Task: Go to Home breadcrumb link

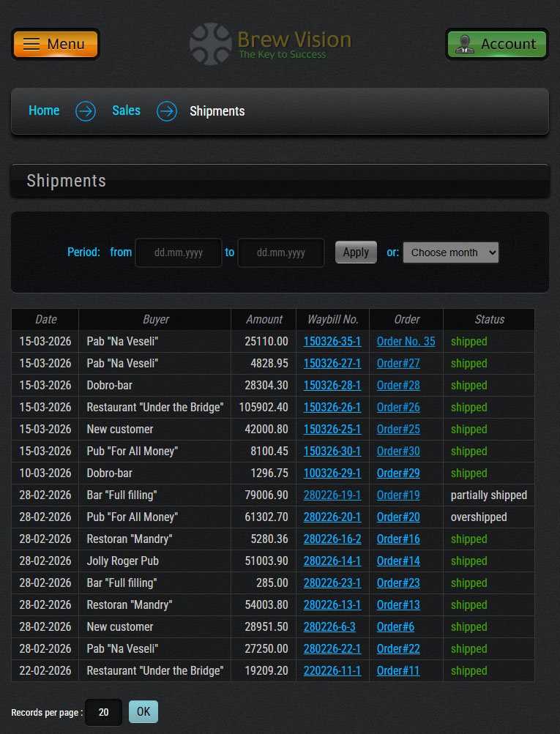Action: pyautogui.click(x=44, y=111)
